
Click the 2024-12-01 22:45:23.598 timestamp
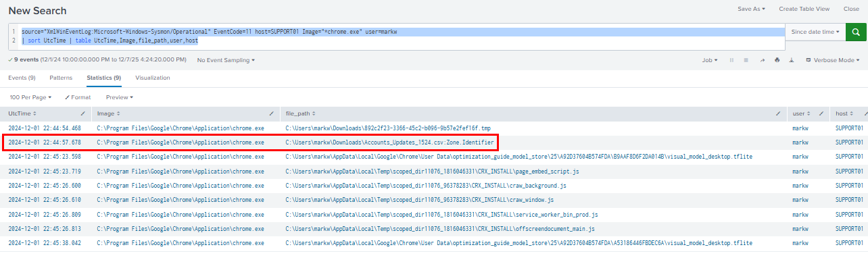point(45,157)
